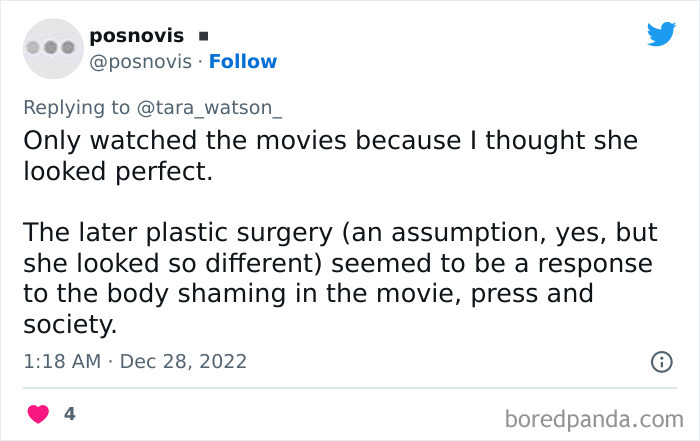Screen dimensions: 700x441
Task: Click the Twitter bird logo
Action: tap(661, 35)
